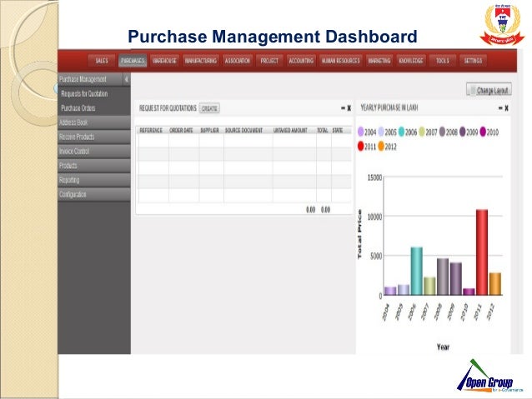Open Requests for Quotation in sidebar

84,93
